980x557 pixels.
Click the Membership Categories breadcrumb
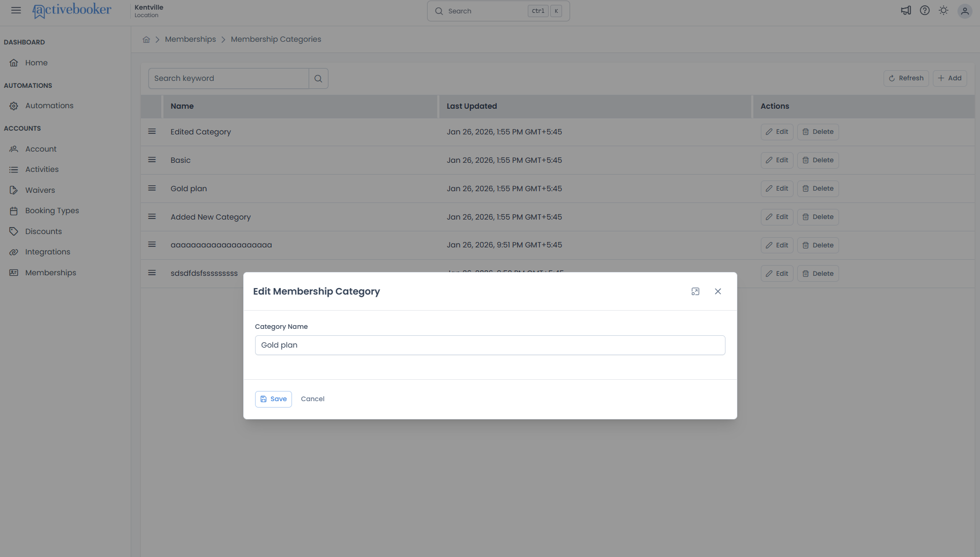(276, 40)
